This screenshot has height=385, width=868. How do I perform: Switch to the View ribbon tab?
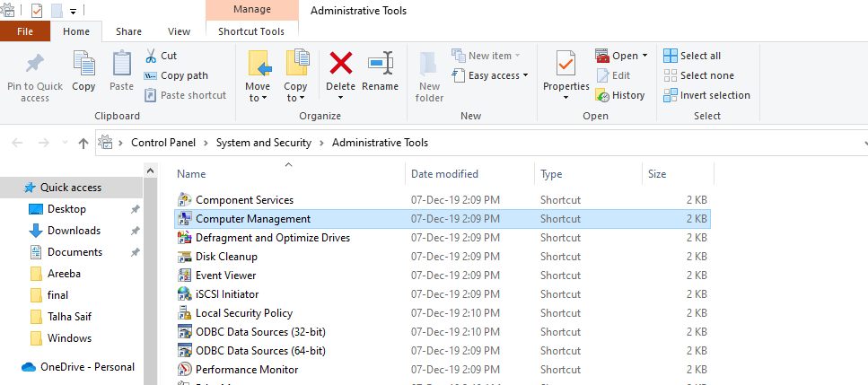[179, 31]
